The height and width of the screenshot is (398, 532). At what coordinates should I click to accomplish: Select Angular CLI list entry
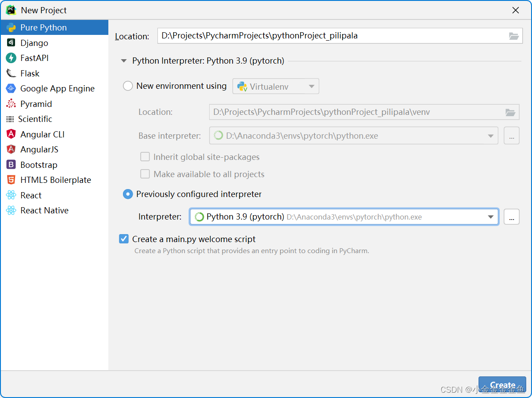point(54,134)
